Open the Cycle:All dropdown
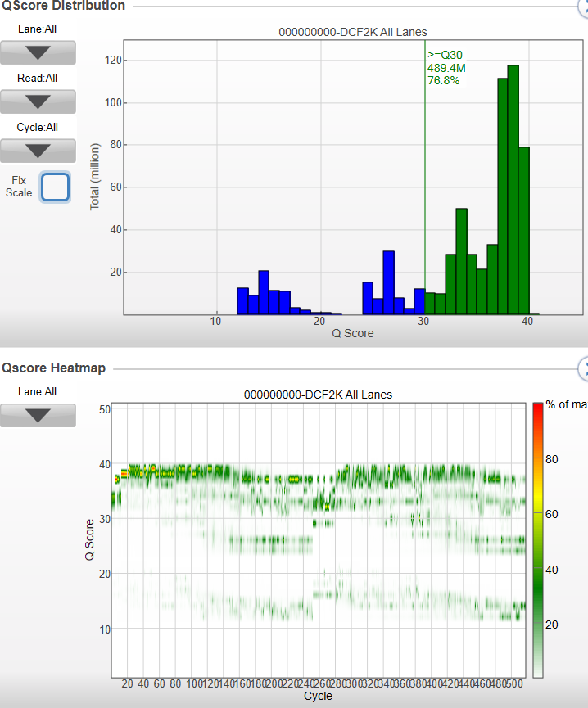 click(38, 151)
